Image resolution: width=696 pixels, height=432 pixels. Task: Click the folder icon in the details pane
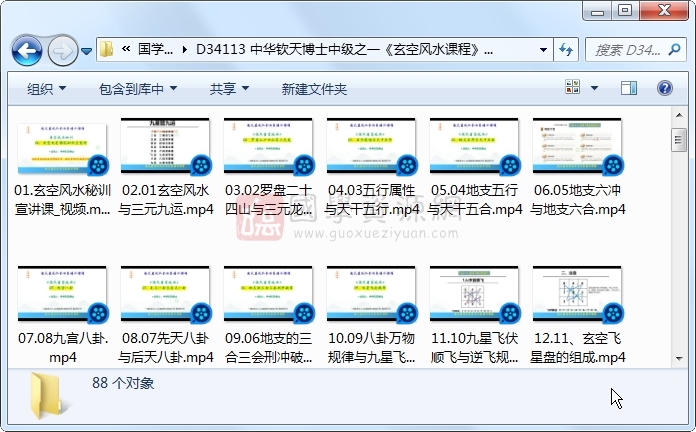coord(50,393)
